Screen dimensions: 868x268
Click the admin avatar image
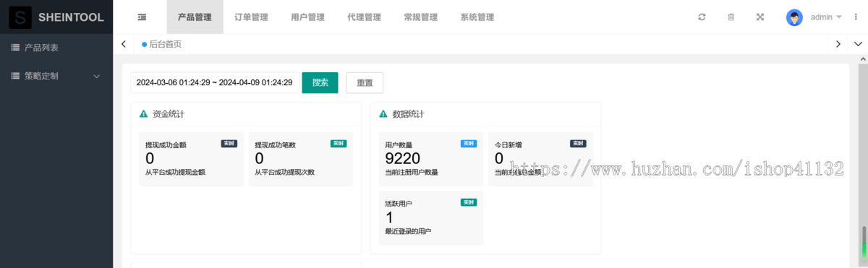click(x=794, y=17)
